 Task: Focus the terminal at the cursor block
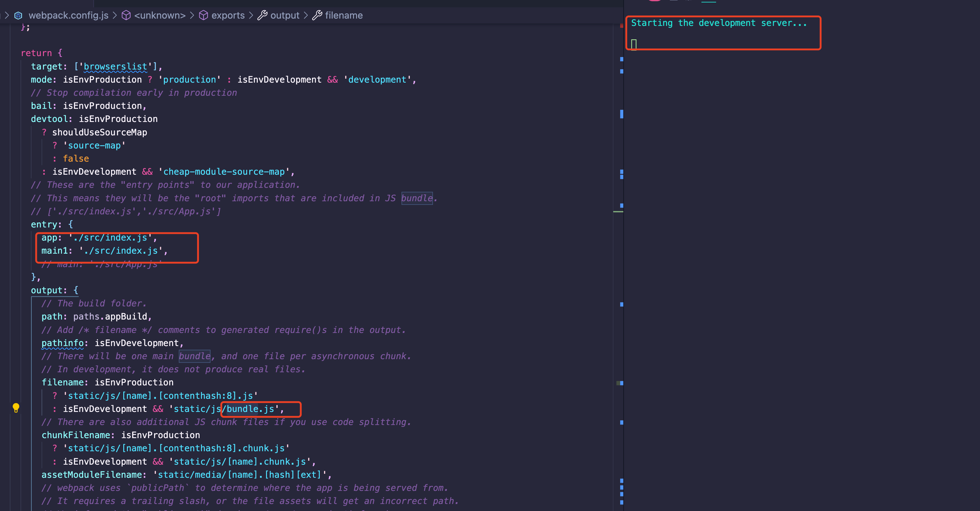pyautogui.click(x=633, y=45)
